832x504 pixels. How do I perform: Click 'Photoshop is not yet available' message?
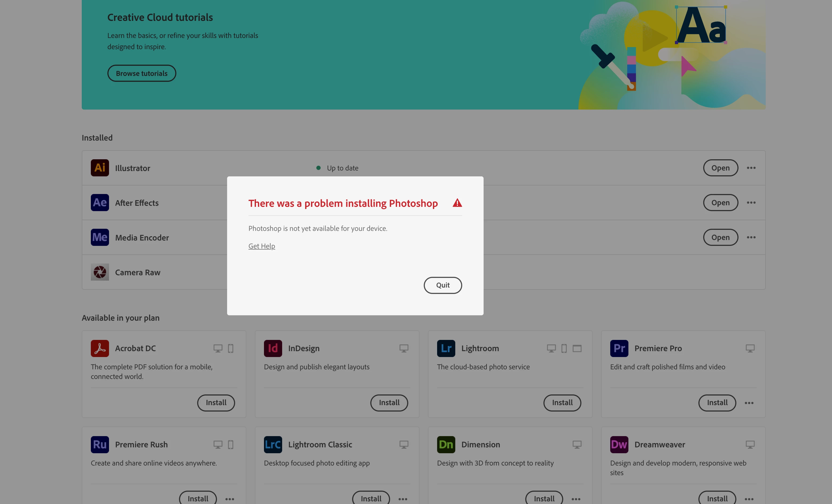(318, 228)
